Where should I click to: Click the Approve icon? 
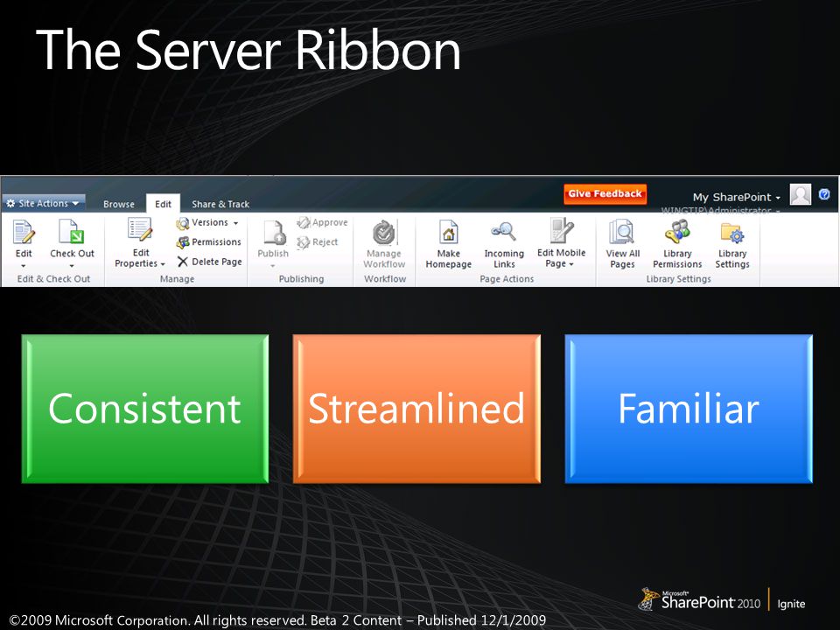tap(304, 222)
